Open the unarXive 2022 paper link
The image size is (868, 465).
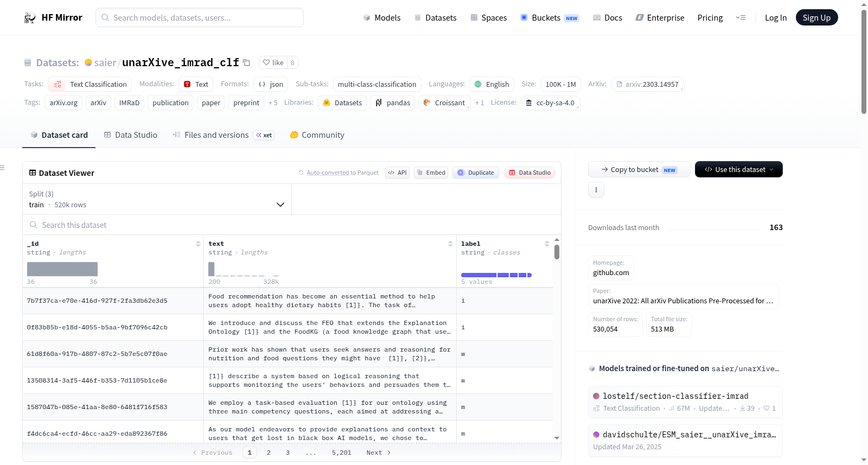[684, 296]
